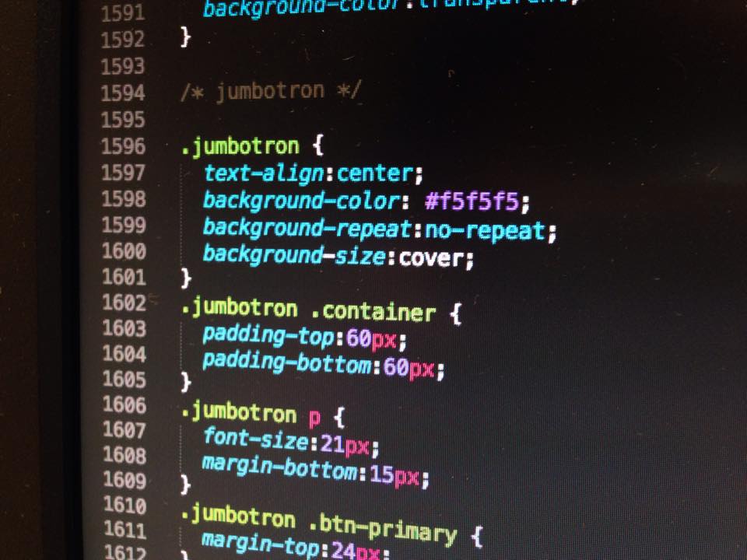Viewport: 747px width, 560px height.
Task: Place cursor in the /* jumbotron */ comment
Action: [x=271, y=92]
